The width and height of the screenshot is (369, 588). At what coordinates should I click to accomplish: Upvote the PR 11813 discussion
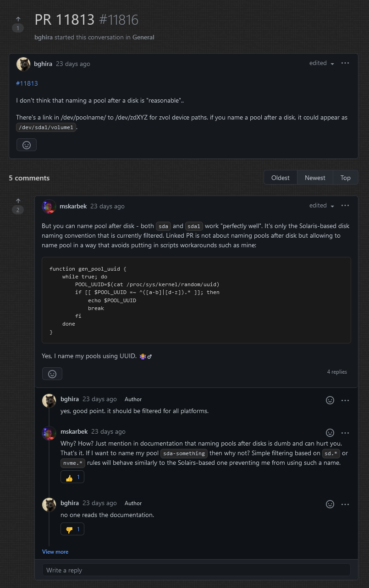point(18,20)
